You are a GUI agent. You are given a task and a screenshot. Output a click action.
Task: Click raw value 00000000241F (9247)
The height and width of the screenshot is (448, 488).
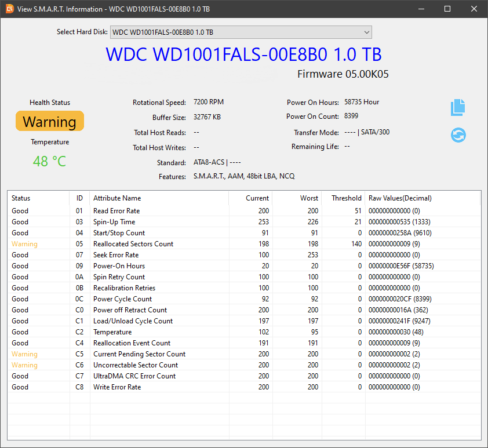point(399,321)
